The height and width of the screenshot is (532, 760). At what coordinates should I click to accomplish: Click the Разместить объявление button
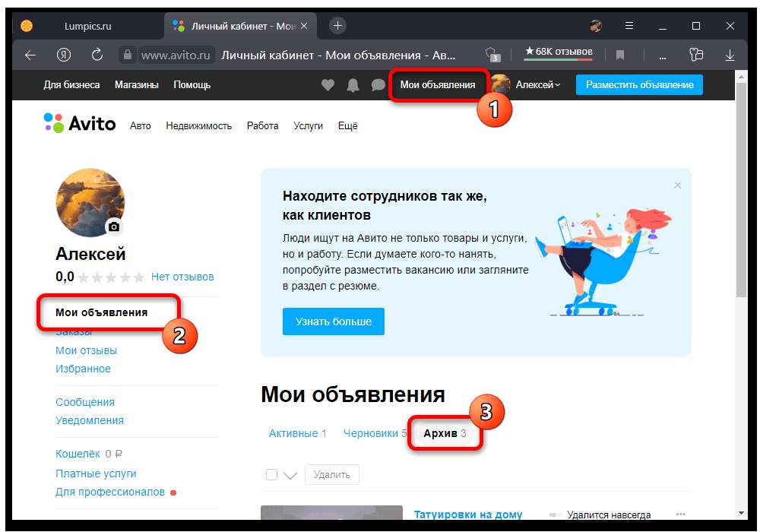(639, 85)
